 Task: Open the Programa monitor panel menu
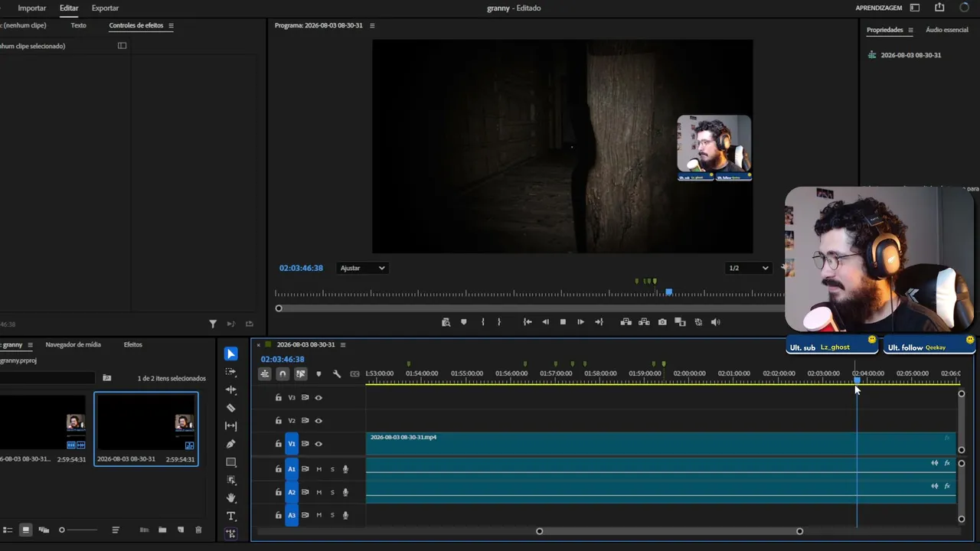click(x=372, y=25)
